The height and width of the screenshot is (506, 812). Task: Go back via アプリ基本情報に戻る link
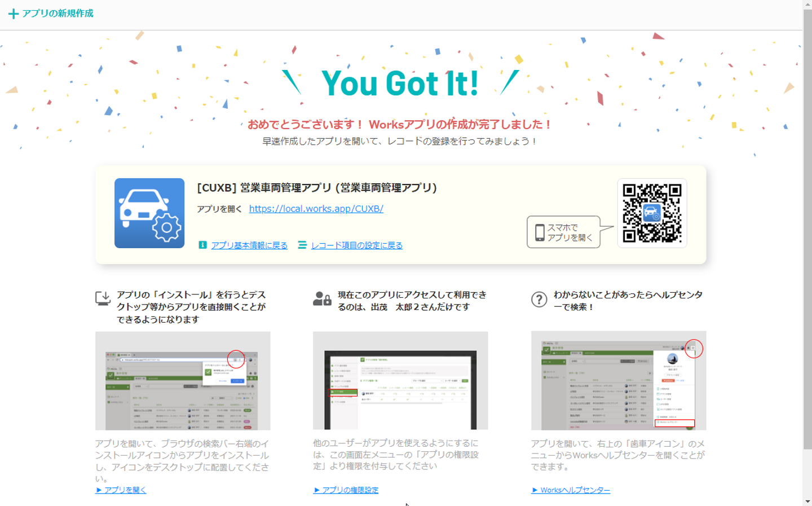point(249,245)
